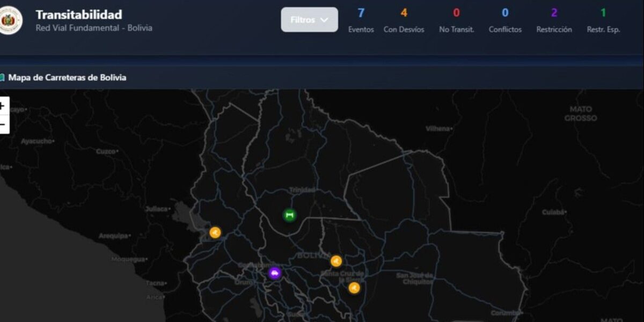
Task: Click the Cuiabá city label on map
Action: pyautogui.click(x=553, y=213)
